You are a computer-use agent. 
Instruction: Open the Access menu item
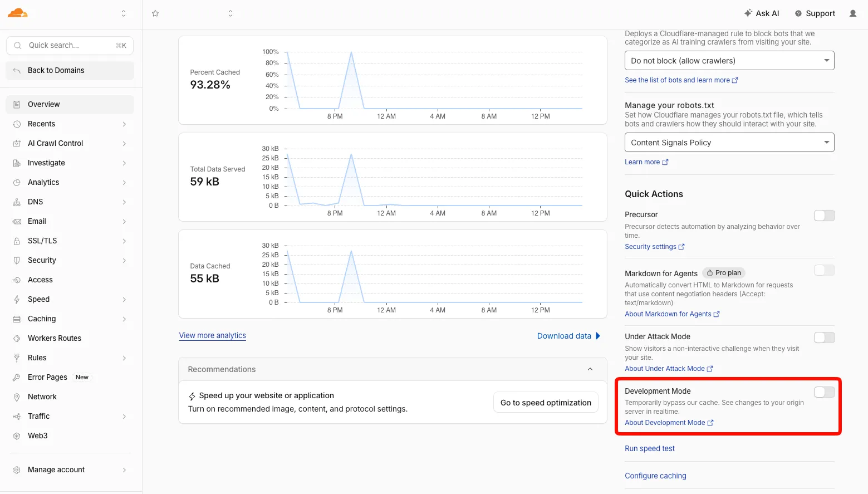pos(70,280)
